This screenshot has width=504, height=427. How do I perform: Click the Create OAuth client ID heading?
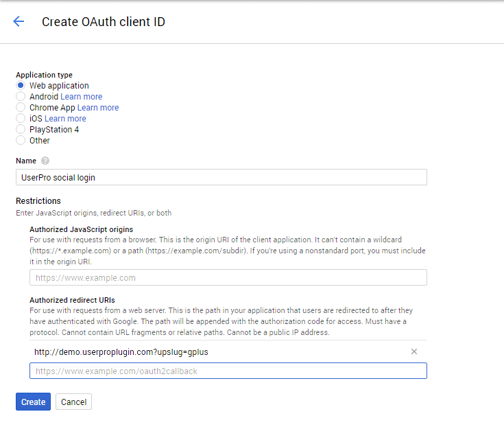click(x=104, y=22)
